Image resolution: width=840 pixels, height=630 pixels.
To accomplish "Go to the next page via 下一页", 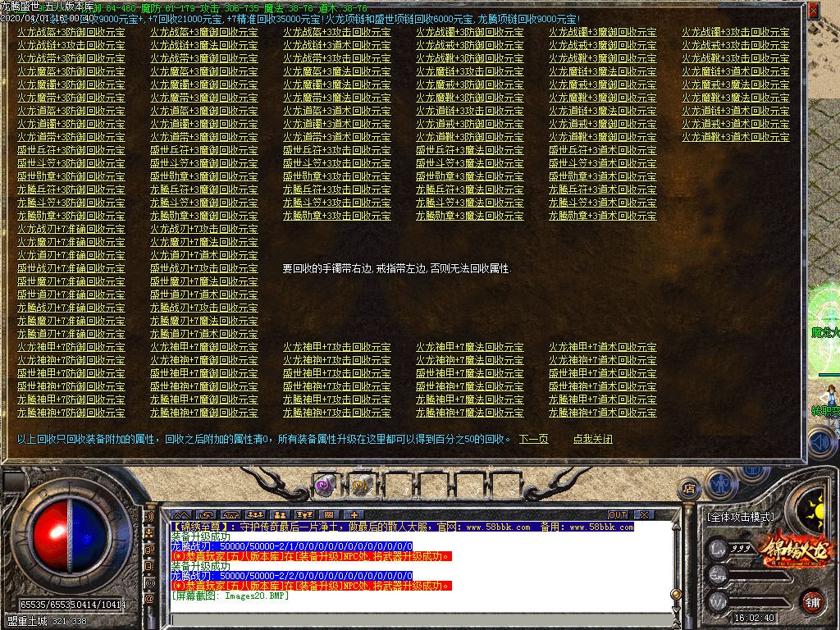I will coord(533,440).
